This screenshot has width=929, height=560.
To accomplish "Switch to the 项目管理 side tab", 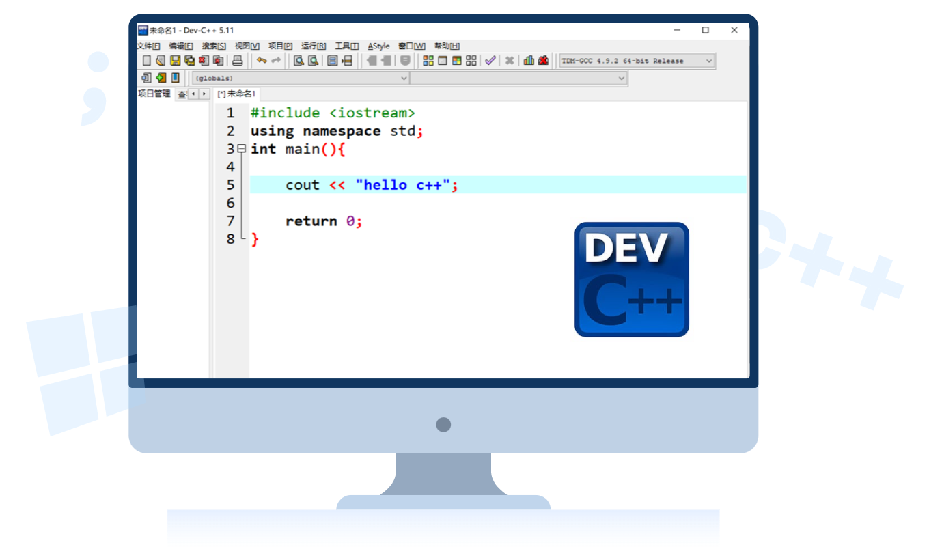I will pyautogui.click(x=154, y=94).
